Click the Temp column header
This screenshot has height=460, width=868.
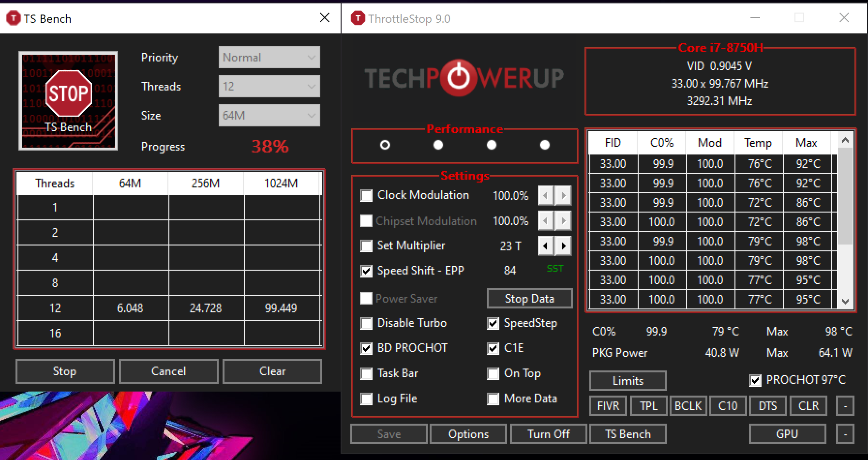click(758, 143)
